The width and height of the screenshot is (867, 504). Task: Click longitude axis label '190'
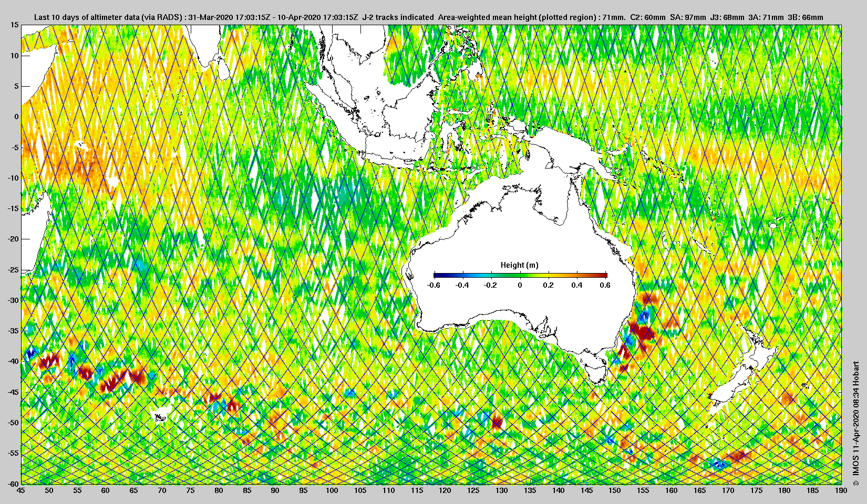tap(841, 490)
